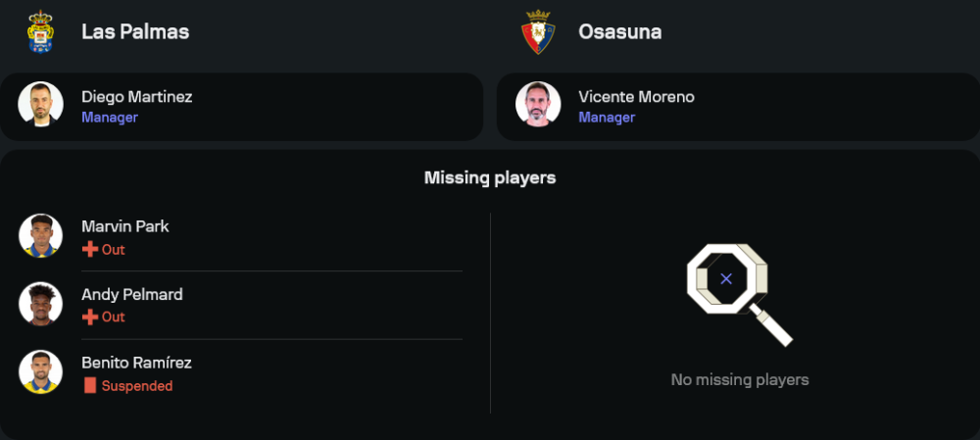Click the red card icon under Benito Ramírez

(x=89, y=386)
